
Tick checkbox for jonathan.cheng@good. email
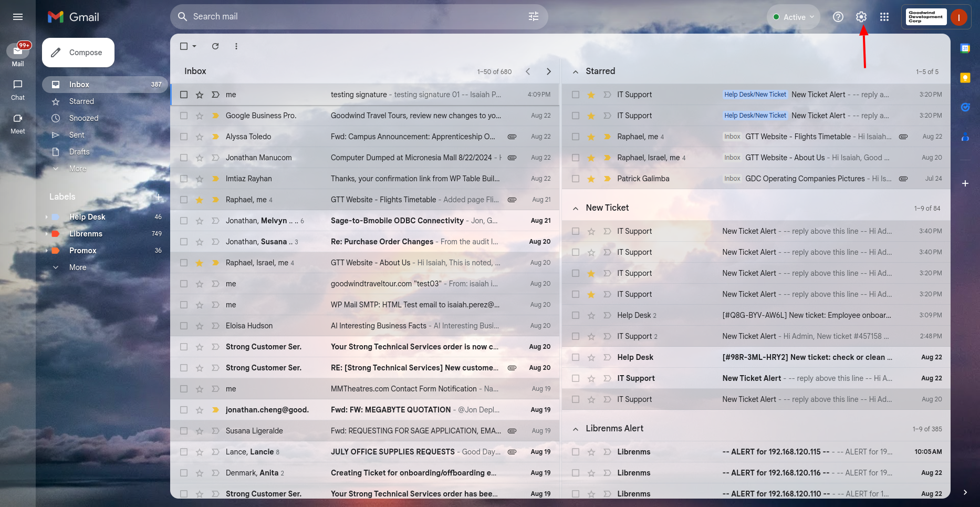(x=184, y=410)
